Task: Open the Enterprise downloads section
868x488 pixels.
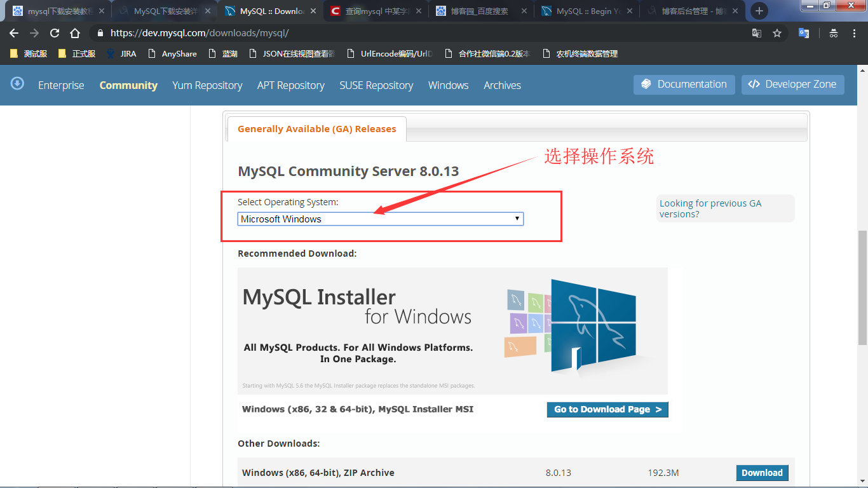Action: point(61,85)
